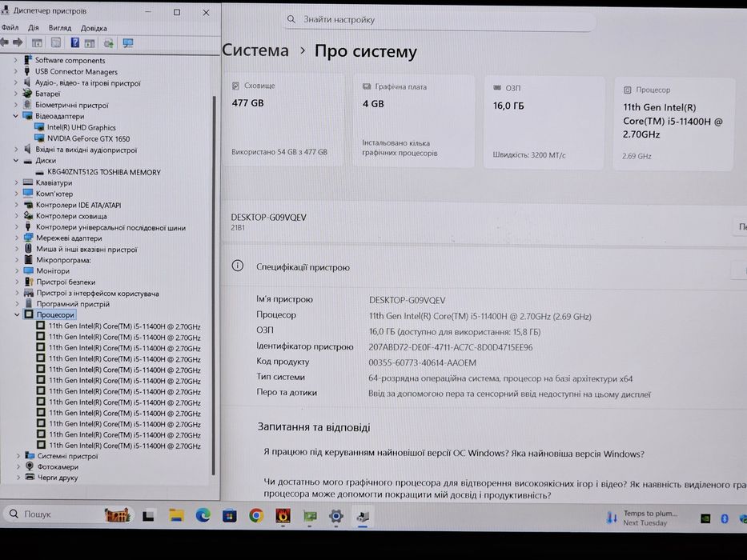Open the Графічна плата 4 GB card
The height and width of the screenshot is (560, 747).
tap(413, 121)
